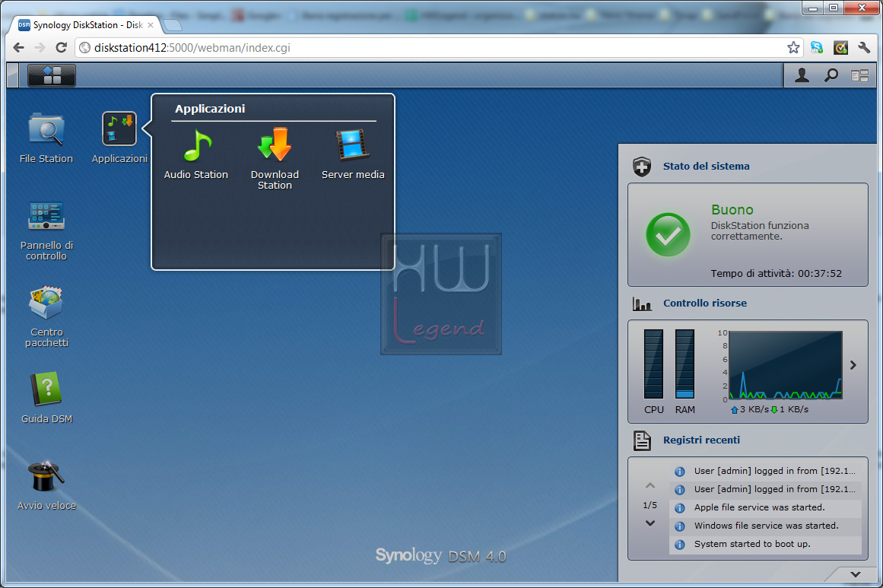Click the search magnifier in DSM taskbar

point(831,75)
